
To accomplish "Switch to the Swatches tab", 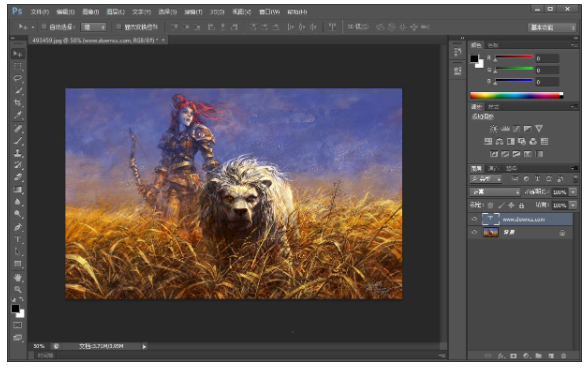I will [x=493, y=45].
